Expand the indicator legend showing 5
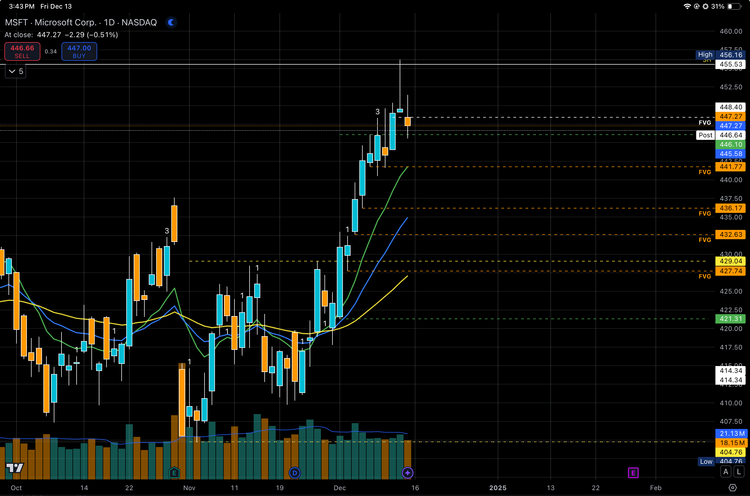The height and width of the screenshot is (496, 750). tap(15, 71)
